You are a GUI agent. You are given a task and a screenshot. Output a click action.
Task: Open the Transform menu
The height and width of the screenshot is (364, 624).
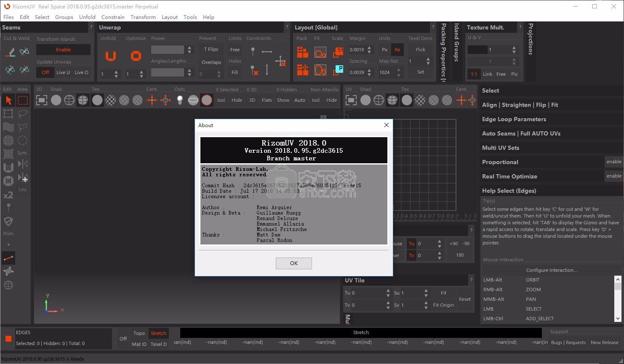[x=143, y=17]
